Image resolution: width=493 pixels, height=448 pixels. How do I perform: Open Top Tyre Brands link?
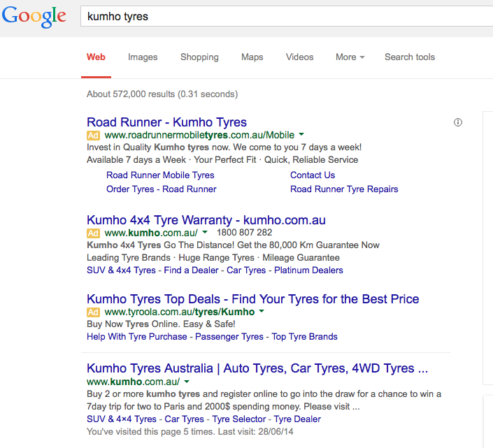(x=304, y=336)
